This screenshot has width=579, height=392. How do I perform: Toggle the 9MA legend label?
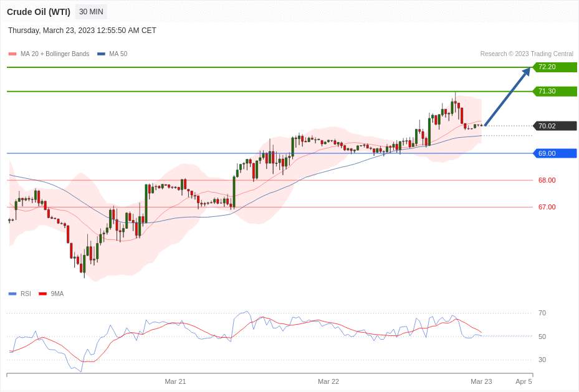pos(57,294)
